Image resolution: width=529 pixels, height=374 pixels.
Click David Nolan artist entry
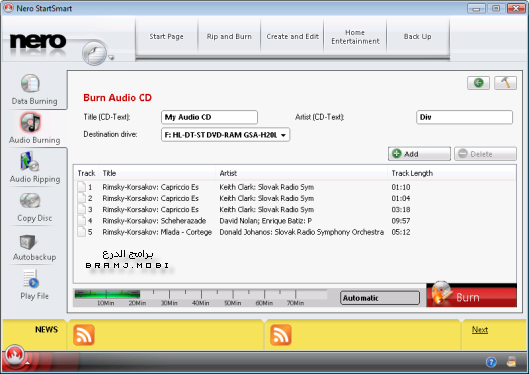pos(266,221)
